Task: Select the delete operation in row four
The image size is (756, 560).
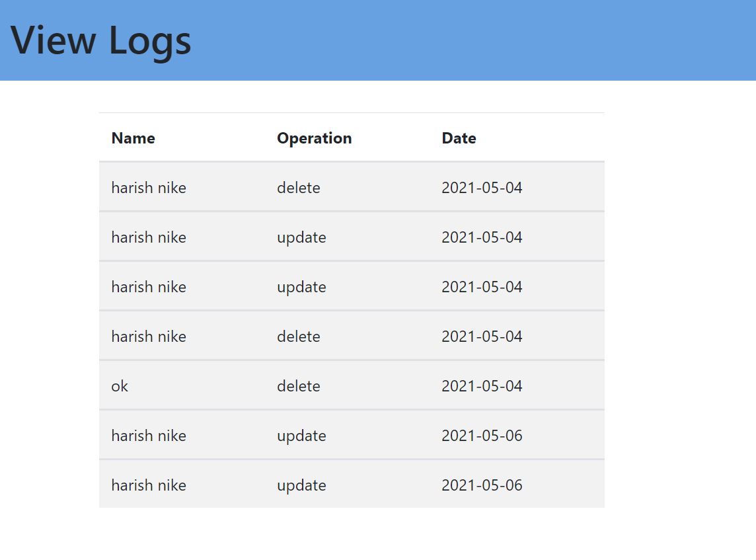Action: [x=299, y=337]
